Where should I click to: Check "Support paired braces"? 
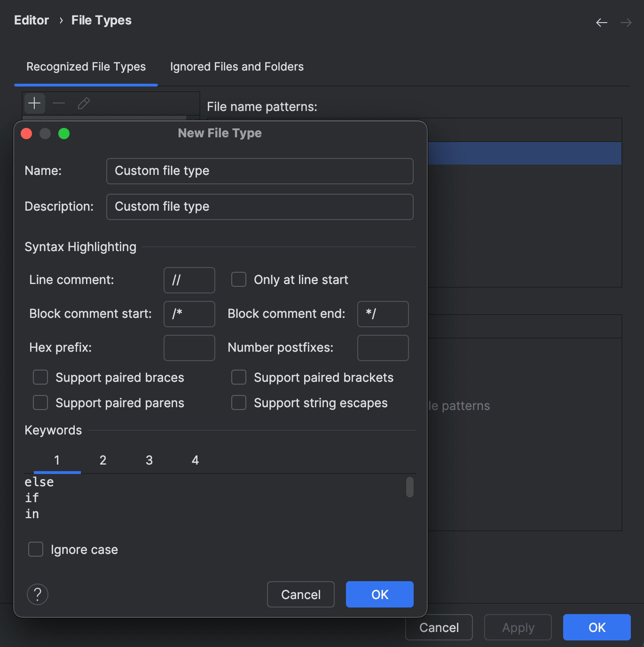point(40,377)
